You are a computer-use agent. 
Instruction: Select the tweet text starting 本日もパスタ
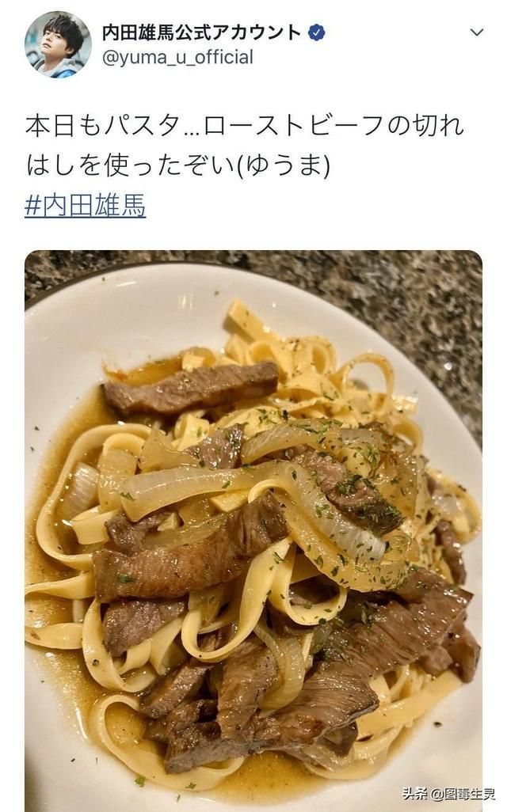point(244,146)
